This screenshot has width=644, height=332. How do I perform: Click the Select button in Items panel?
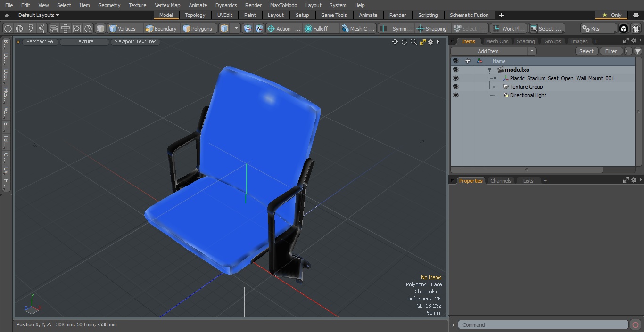point(586,51)
